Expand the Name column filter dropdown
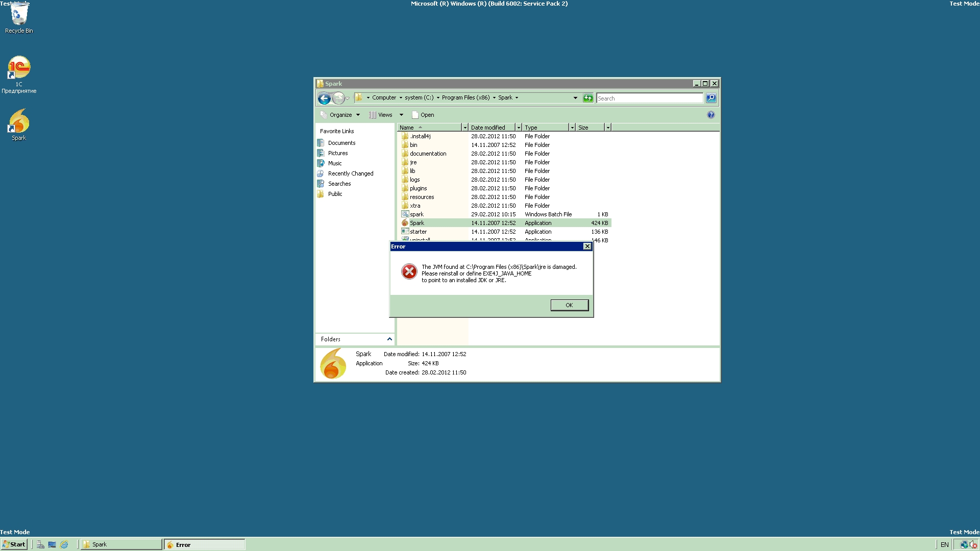 click(x=464, y=128)
